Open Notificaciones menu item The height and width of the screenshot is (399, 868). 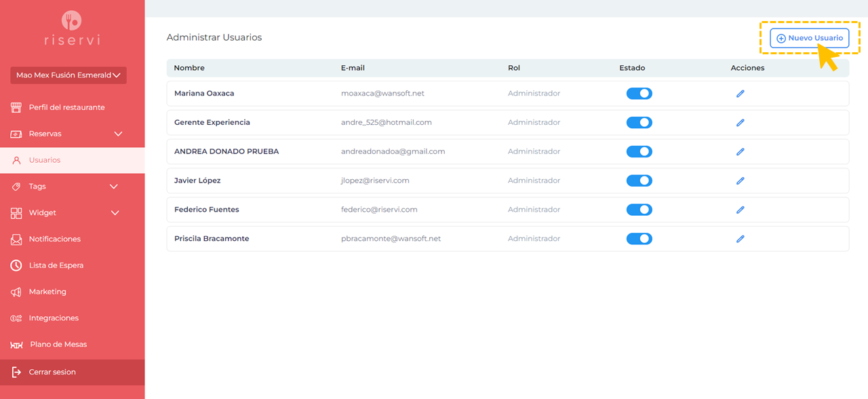click(x=73, y=240)
